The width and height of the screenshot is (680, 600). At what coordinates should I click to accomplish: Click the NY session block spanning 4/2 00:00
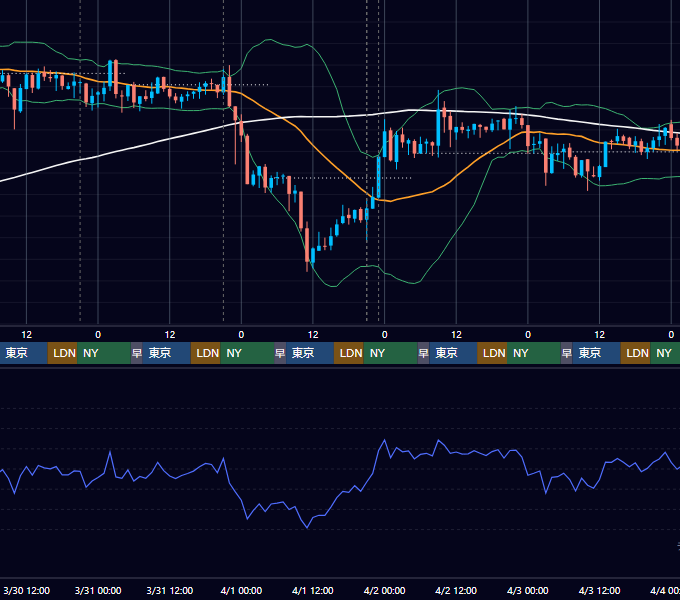coord(390,353)
